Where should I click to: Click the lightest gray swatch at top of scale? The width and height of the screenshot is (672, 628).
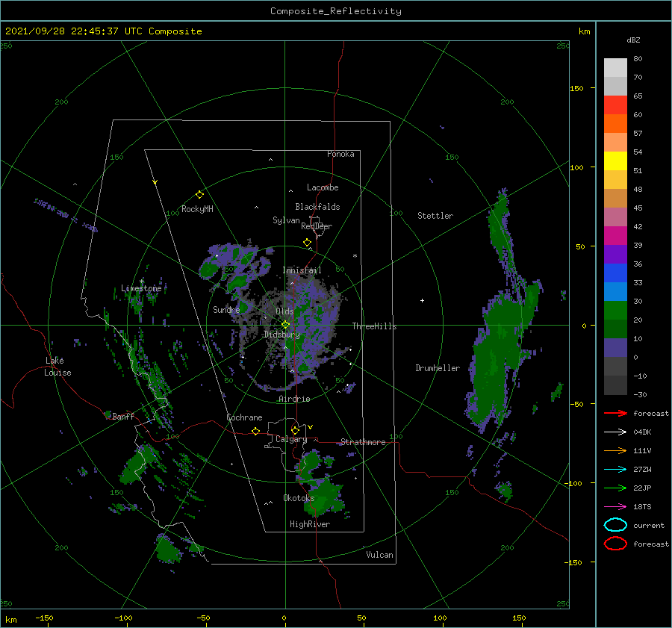tap(615, 67)
